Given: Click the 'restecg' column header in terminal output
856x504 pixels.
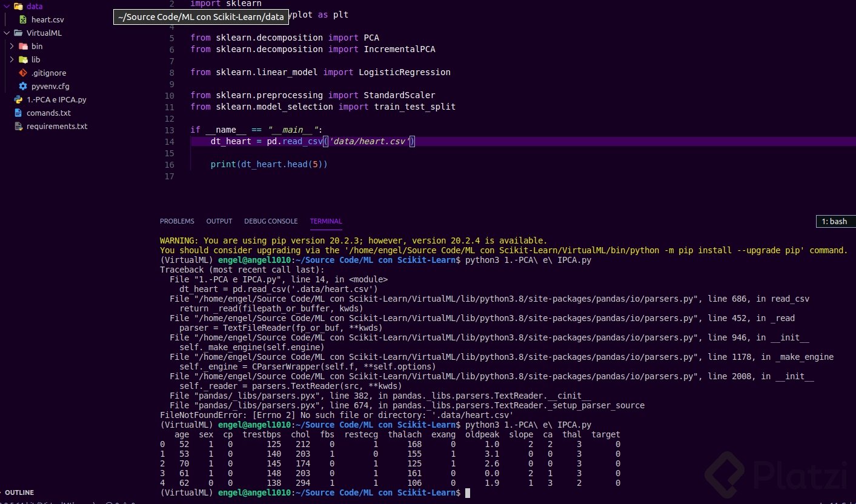Looking at the screenshot, I should (361, 434).
